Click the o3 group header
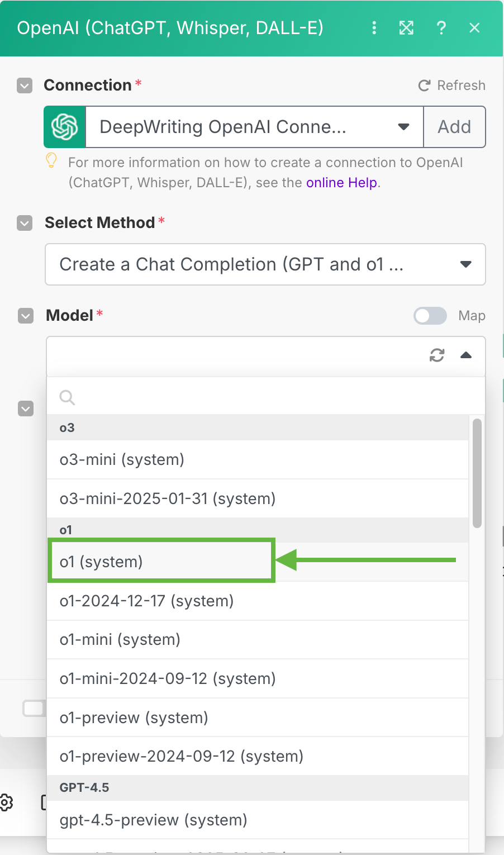The image size is (504, 855). coord(258,427)
